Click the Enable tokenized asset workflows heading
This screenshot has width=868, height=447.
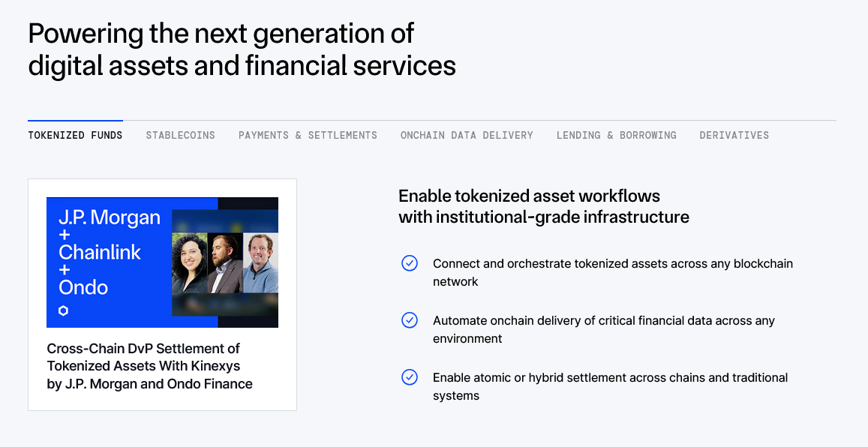click(x=544, y=206)
